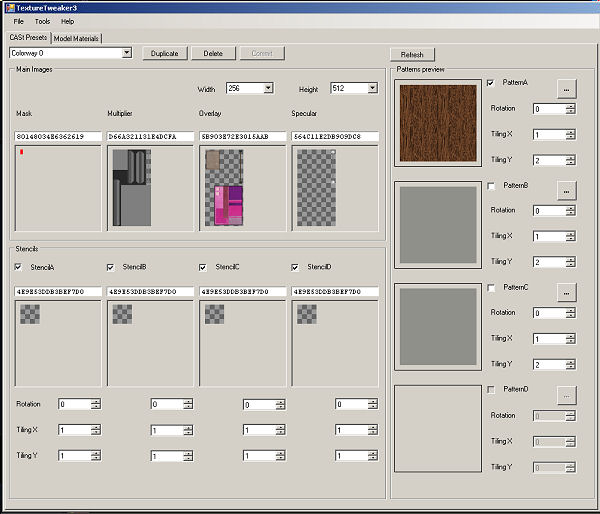Disable the StencilA checkbox

(19, 267)
